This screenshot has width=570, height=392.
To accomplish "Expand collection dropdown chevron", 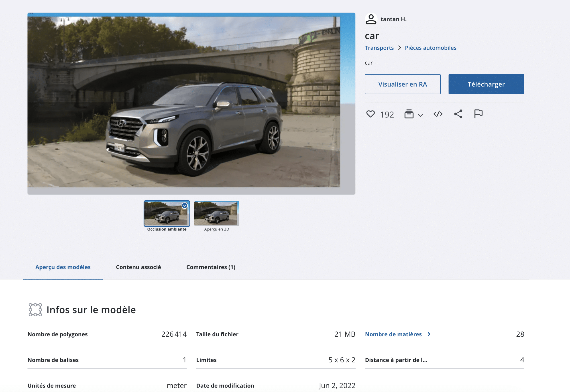I will pos(420,115).
